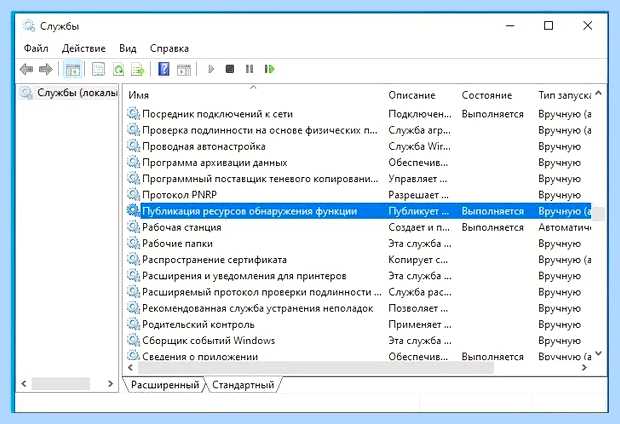The width and height of the screenshot is (620, 424).
Task: Switch to the Расширенный tab
Action: [165, 385]
